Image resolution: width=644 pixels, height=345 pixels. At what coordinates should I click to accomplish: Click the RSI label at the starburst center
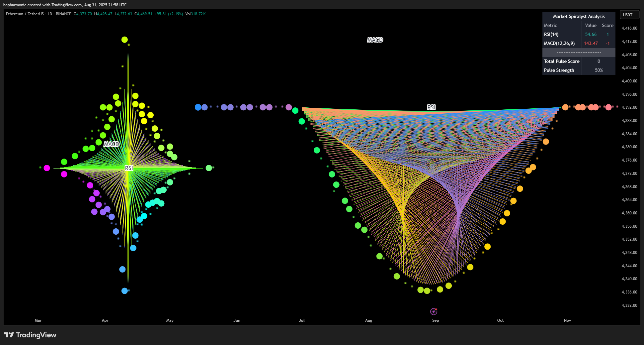[x=129, y=168]
